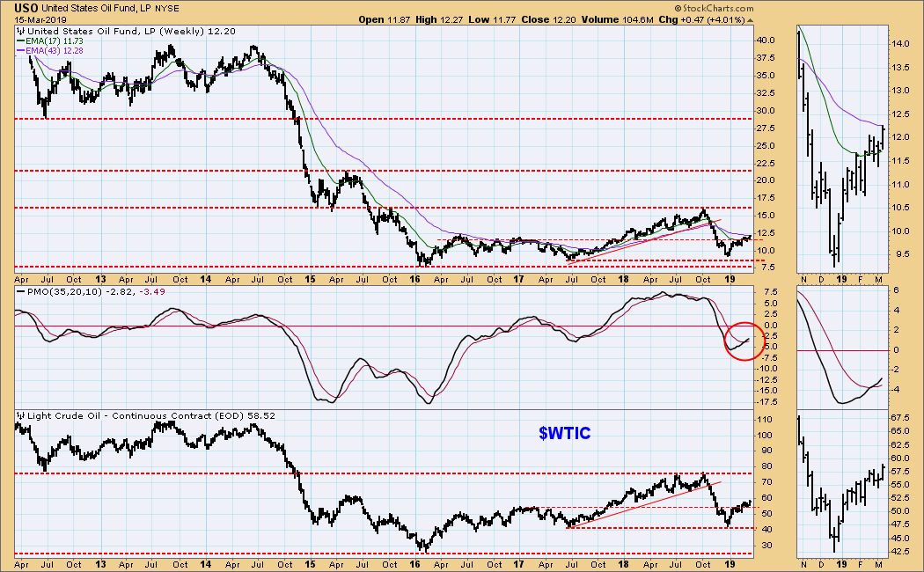Screen dimensions: 924x572
Task: Click the EMA(43) 12.28 legend text
Action: click(x=55, y=51)
